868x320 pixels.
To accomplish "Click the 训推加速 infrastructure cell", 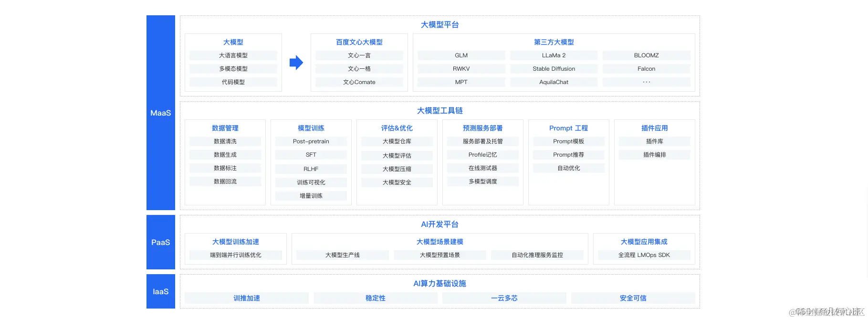I will [247, 298].
